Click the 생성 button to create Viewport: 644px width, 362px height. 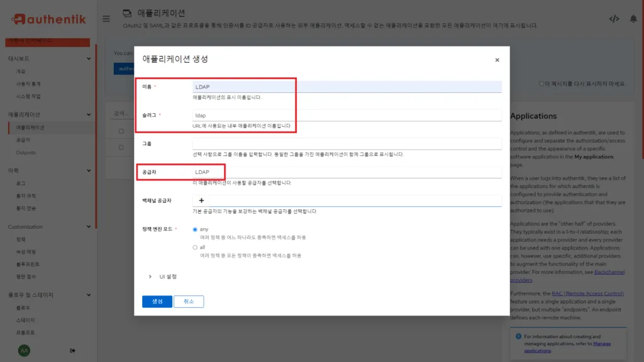[x=156, y=301]
